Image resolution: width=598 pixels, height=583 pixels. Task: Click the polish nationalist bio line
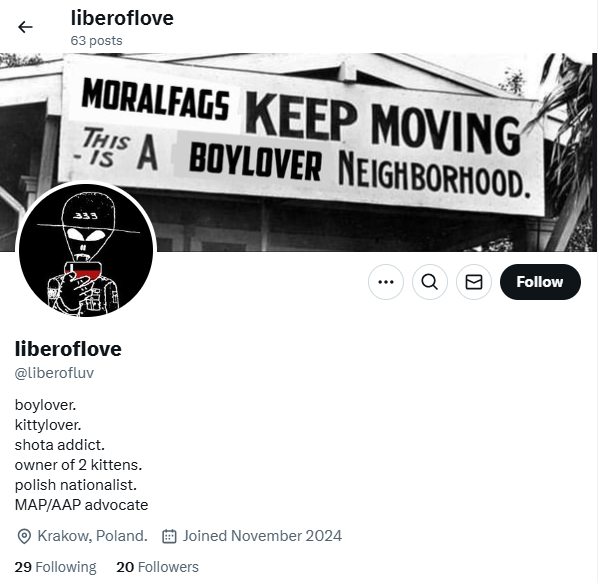(76, 485)
